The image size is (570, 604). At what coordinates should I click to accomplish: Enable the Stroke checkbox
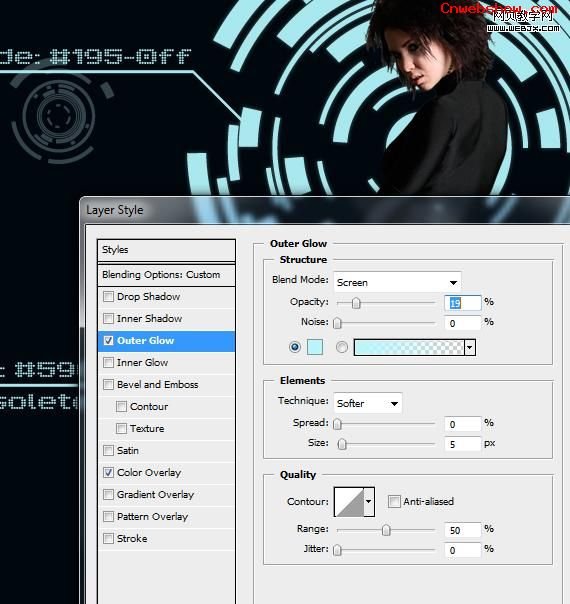(x=109, y=539)
